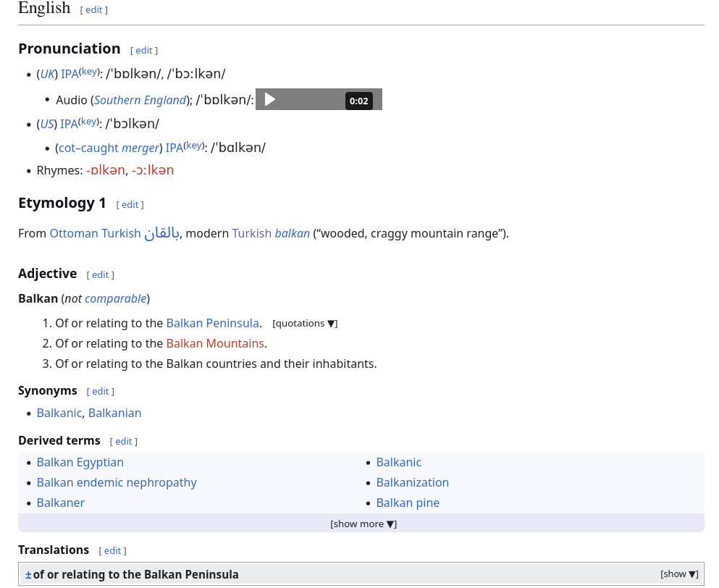Screen dimensions: 719x588
Task: Open the -ɒlkən rhymes link
Action: coord(106,170)
